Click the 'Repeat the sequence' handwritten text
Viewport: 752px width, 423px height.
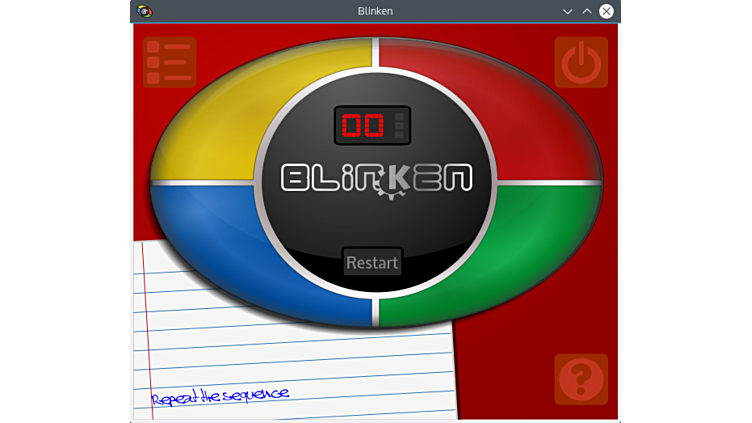tap(220, 395)
